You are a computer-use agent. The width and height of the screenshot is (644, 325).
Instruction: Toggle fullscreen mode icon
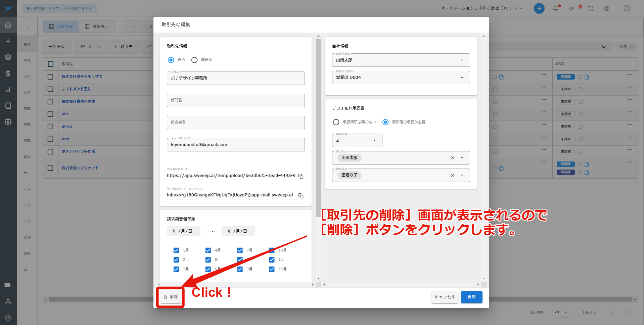tap(591, 8)
